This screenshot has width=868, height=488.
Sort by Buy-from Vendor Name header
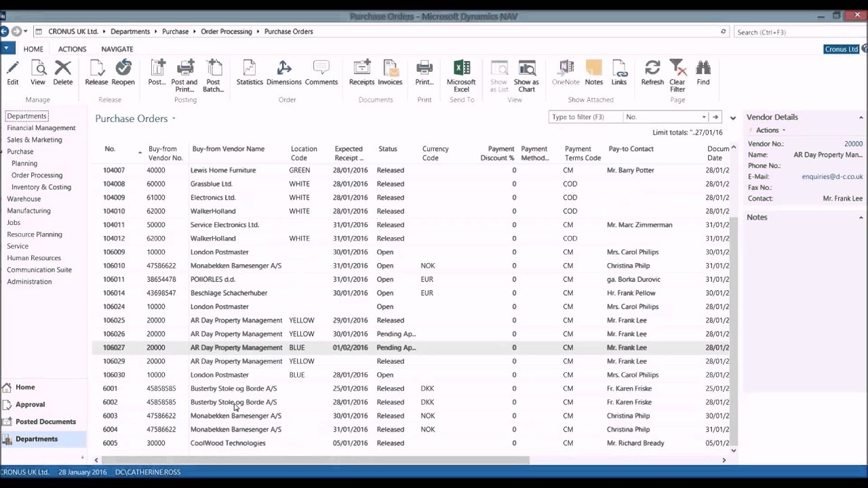click(229, 149)
